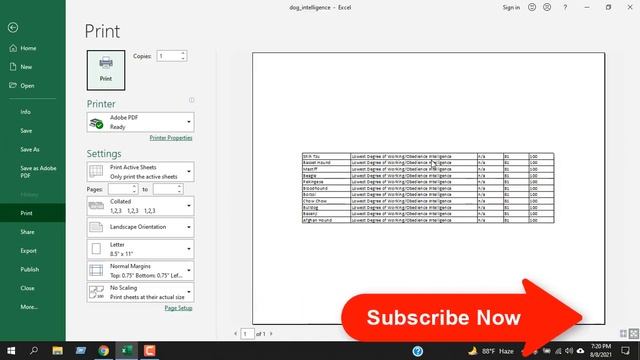Click Sign in at the title bar
The height and width of the screenshot is (360, 640).
click(511, 7)
